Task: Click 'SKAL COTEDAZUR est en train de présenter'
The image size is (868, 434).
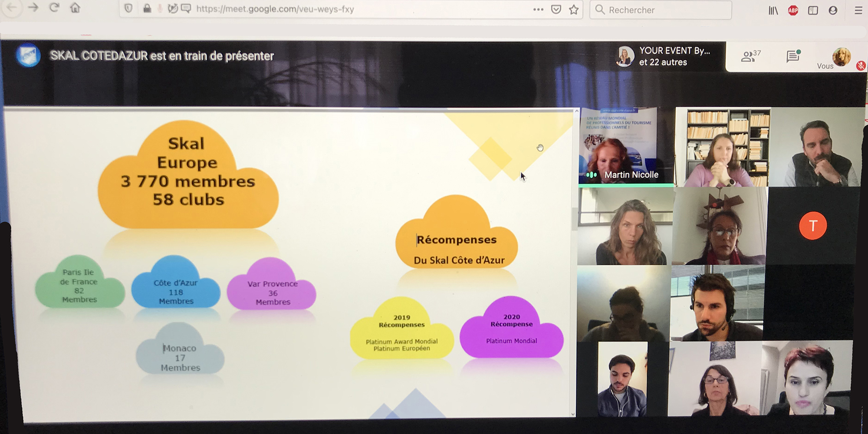Action: point(162,56)
